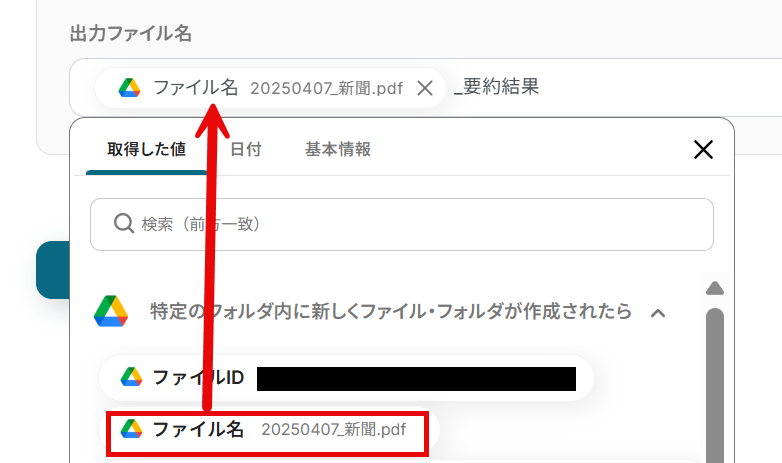Click the 出力ファイル名 field label

[131, 33]
